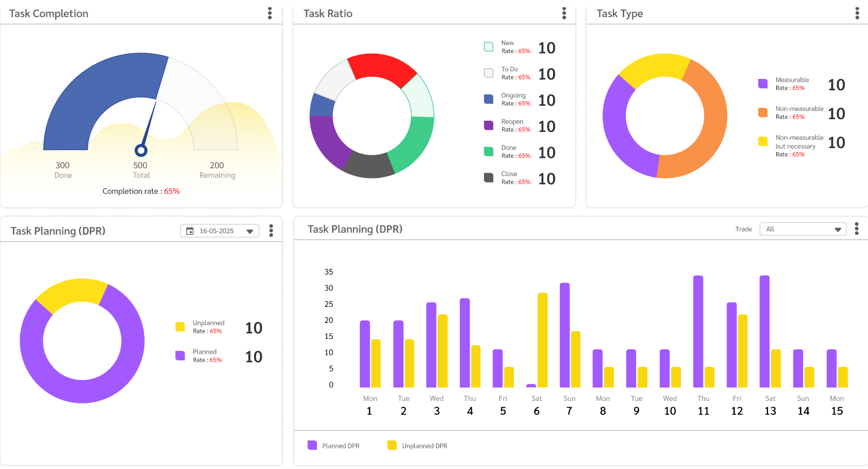The height and width of the screenshot is (469, 868).
Task: Open bar chart Task Planning card menu
Action: tap(857, 229)
